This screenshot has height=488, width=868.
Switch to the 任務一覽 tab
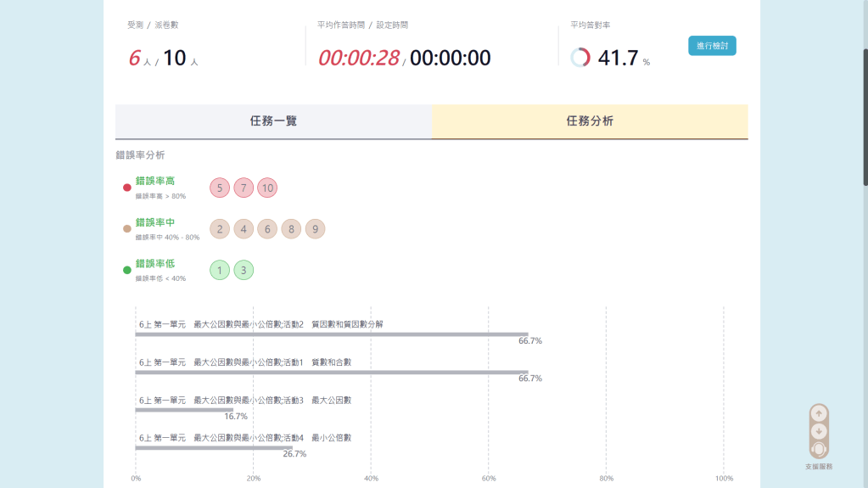click(x=273, y=121)
